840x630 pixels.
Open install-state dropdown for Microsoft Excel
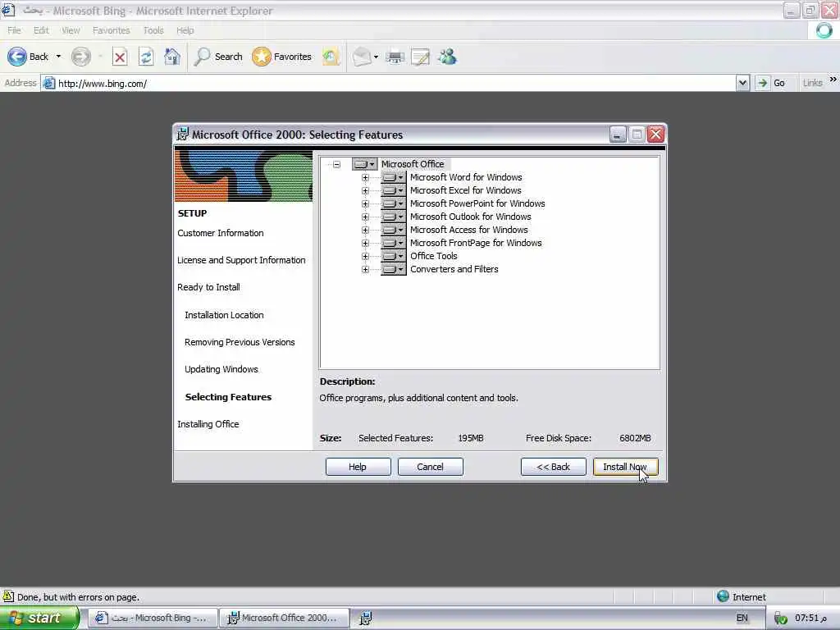click(394, 190)
